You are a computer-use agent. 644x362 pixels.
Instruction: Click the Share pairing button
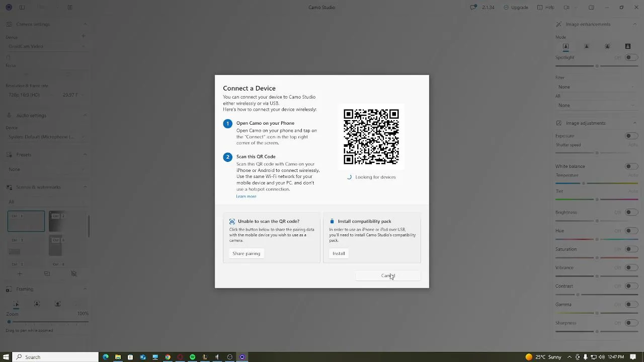[246, 253]
